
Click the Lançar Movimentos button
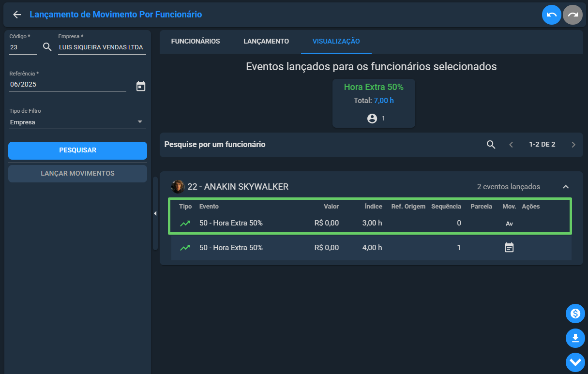click(77, 173)
